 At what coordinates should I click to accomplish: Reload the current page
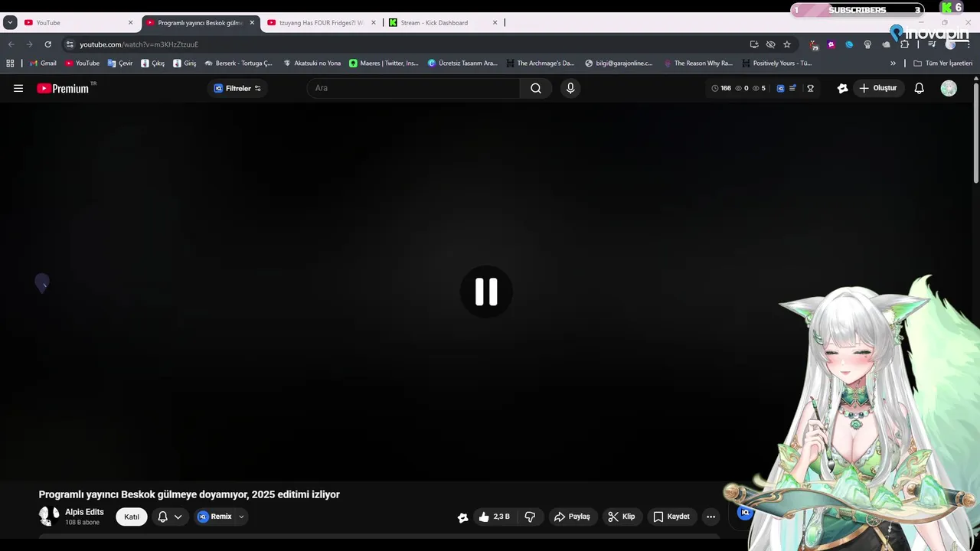(x=47, y=44)
